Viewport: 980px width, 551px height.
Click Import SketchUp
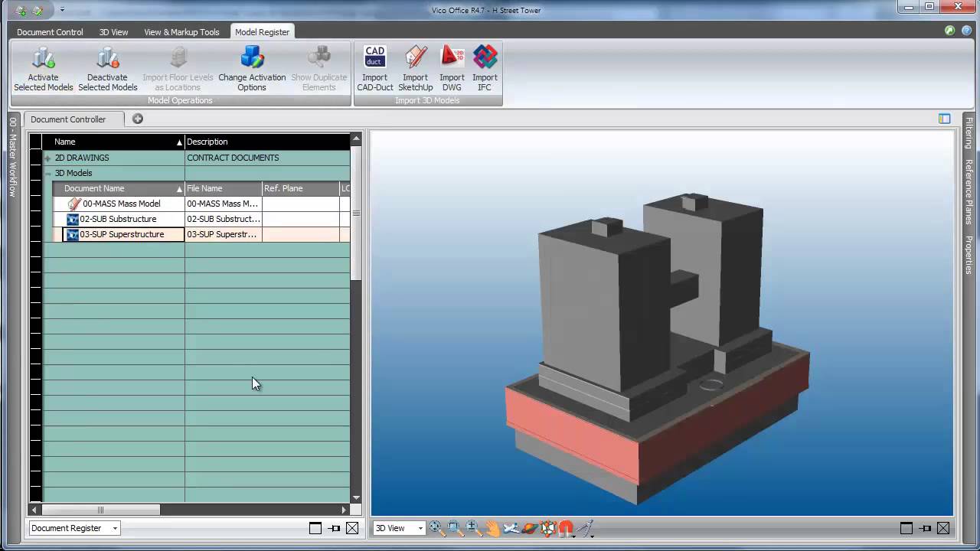(x=416, y=69)
